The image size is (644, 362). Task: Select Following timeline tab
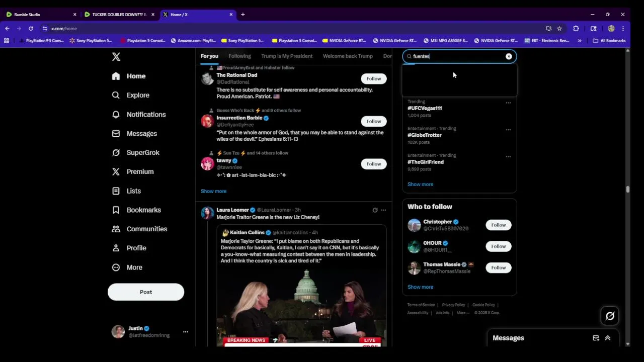239,56
